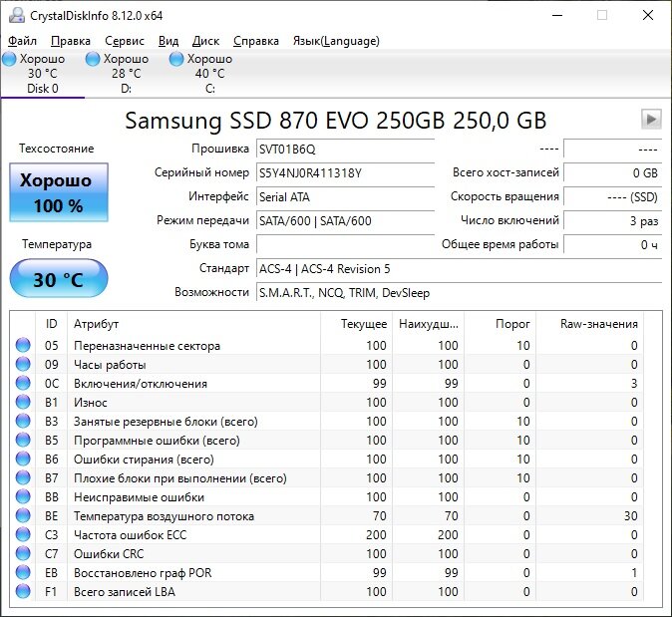Click the Текущее column header
This screenshot has height=617, width=672.
[357, 324]
